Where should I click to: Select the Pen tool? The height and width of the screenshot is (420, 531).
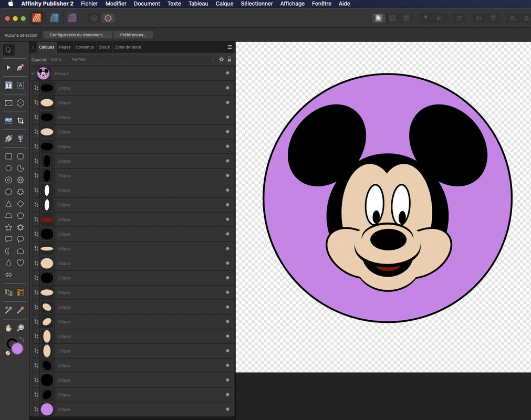point(20,68)
